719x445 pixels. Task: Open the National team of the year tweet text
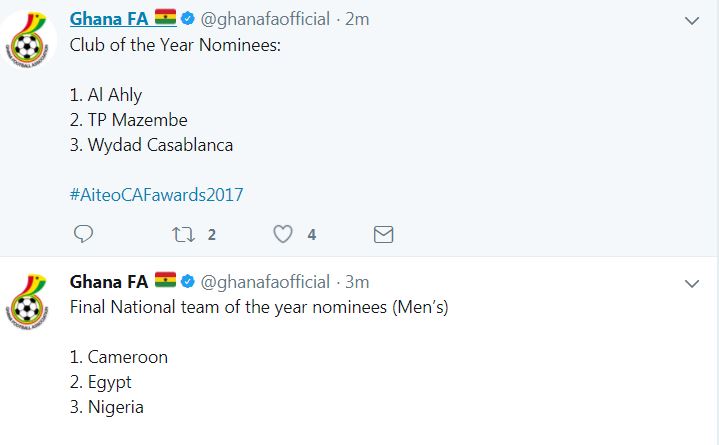coord(259,307)
